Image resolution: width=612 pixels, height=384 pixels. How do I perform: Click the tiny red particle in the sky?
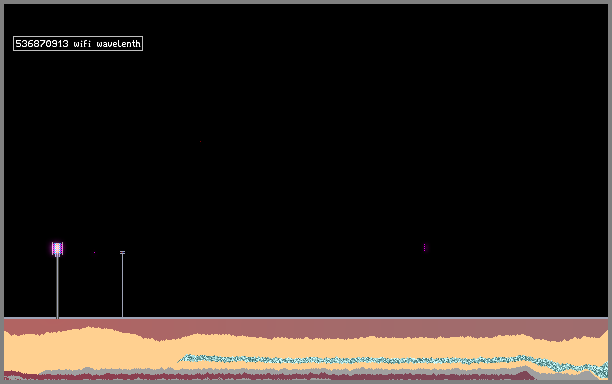pyautogui.click(x=201, y=141)
